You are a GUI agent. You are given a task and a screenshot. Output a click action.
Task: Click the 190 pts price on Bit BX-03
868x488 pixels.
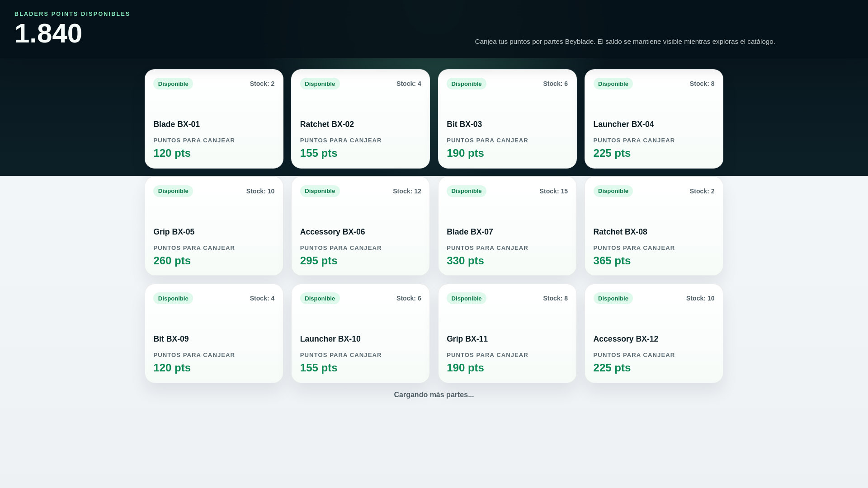[465, 153]
